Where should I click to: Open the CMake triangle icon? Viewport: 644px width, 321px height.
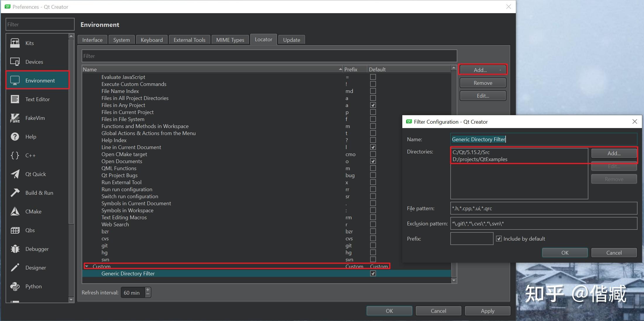pyautogui.click(x=15, y=211)
